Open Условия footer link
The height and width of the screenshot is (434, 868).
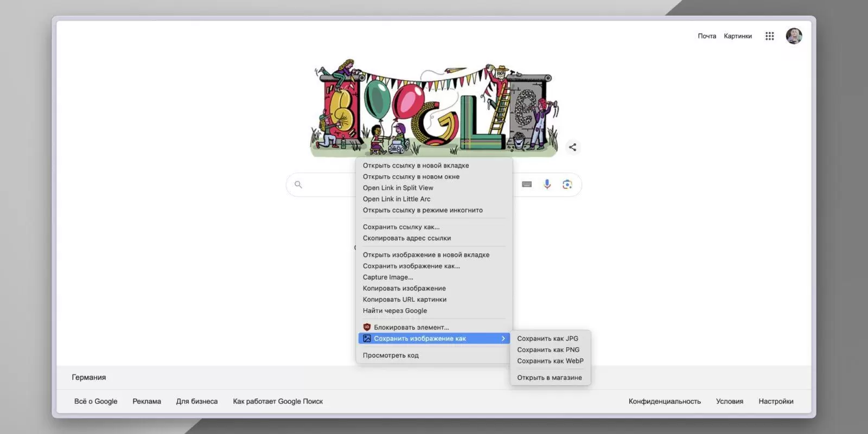point(730,401)
